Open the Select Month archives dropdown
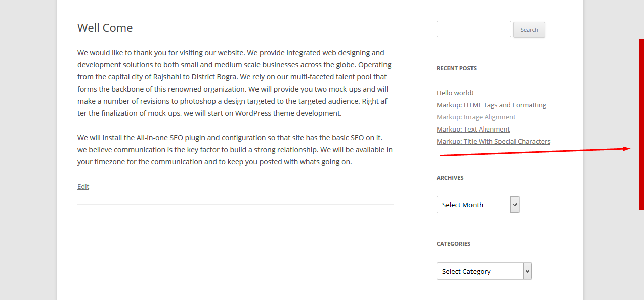Screen dimensions: 644x300 pos(473,205)
